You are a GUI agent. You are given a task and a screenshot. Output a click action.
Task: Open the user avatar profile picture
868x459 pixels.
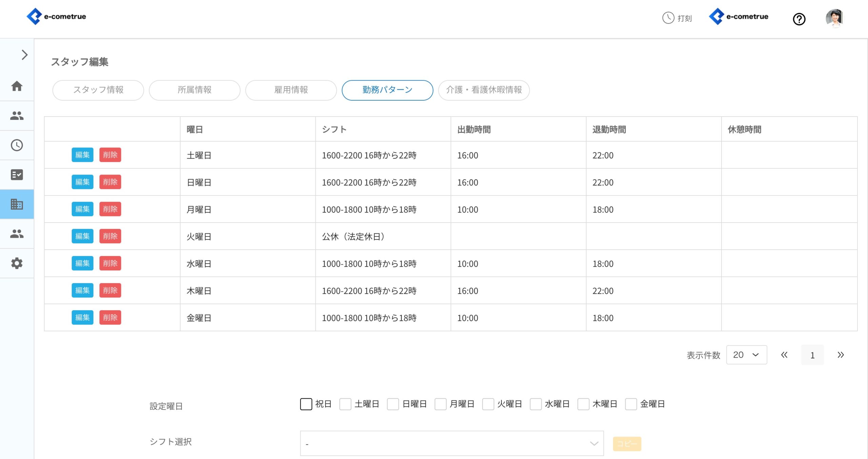pyautogui.click(x=834, y=18)
